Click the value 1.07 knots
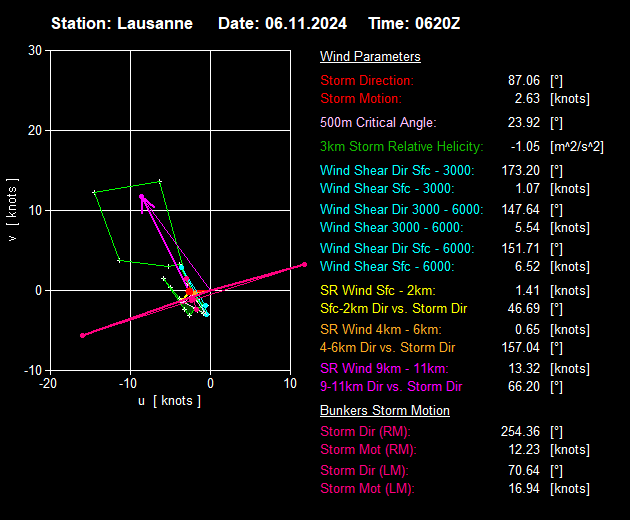Image resolution: width=630 pixels, height=520 pixels. tap(527, 188)
